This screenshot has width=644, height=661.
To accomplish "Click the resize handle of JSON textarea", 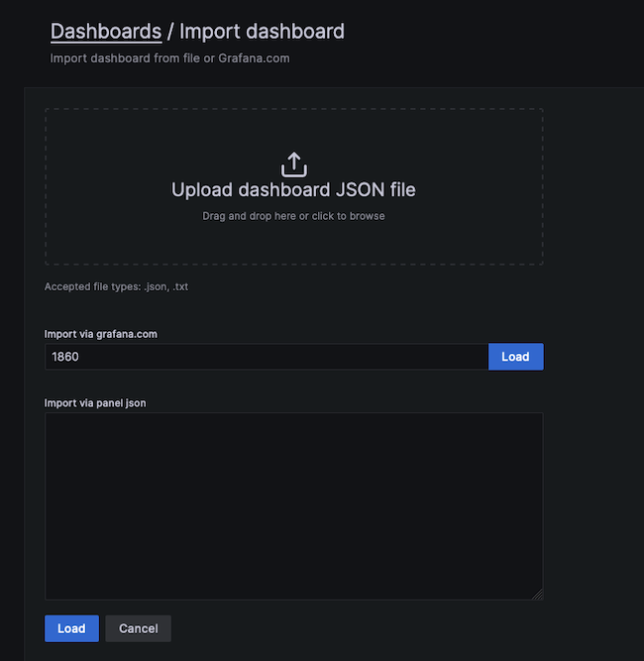I will [x=538, y=595].
